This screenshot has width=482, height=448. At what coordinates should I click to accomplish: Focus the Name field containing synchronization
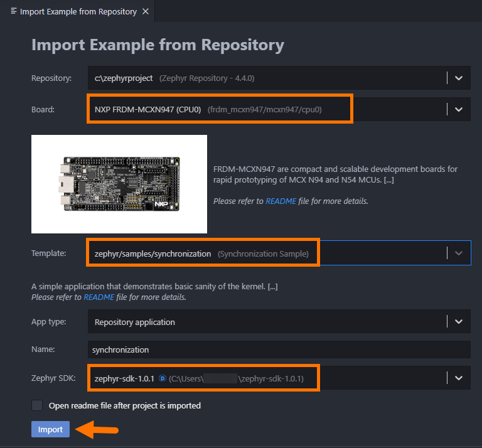279,349
